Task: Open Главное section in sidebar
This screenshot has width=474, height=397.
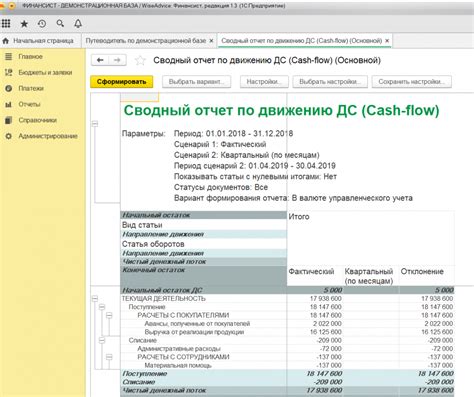Action: (x=30, y=57)
